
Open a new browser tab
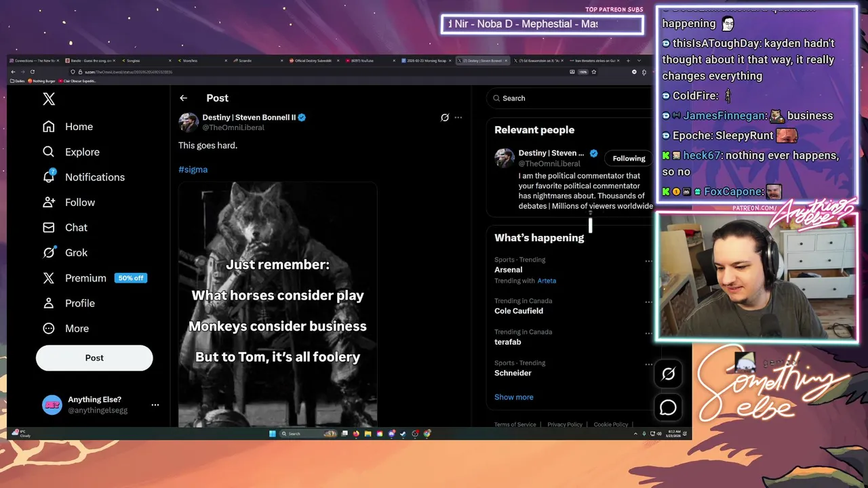tap(628, 60)
